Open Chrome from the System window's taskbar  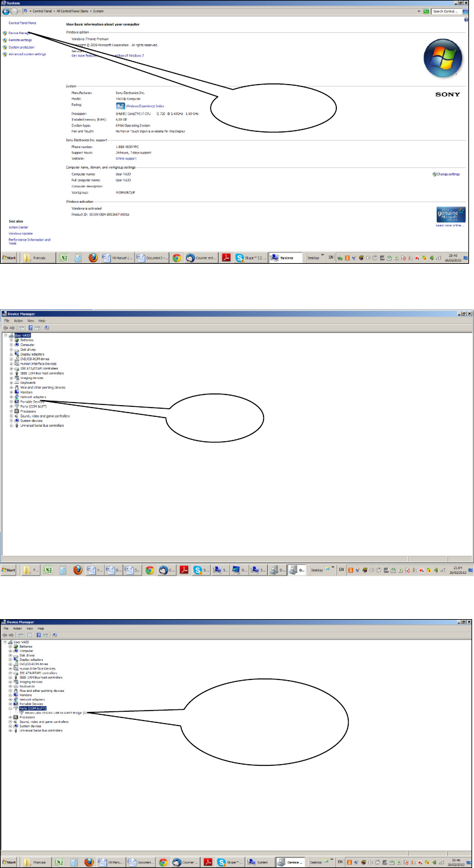click(x=177, y=258)
